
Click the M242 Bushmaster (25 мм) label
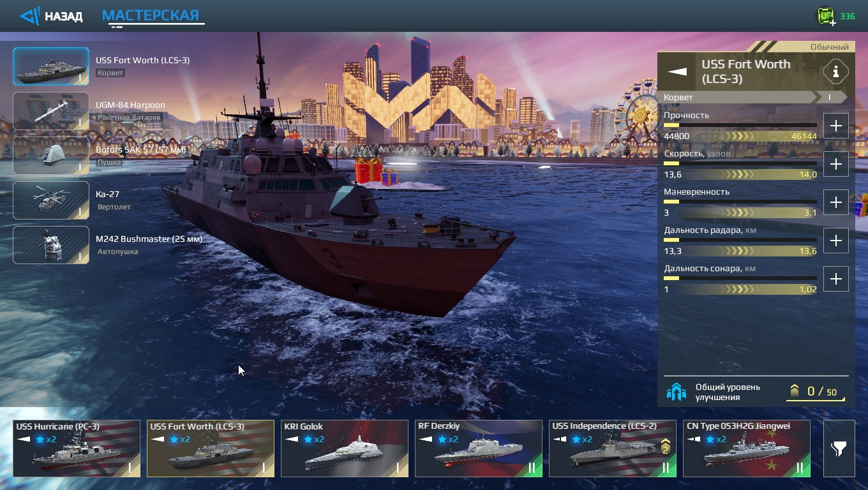(149, 239)
